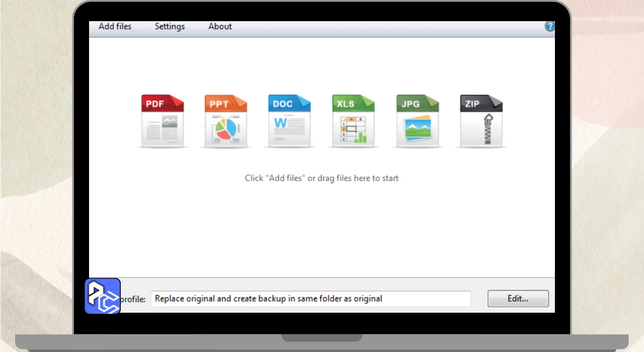
Task: Click the PDF file type icon
Action: (163, 121)
